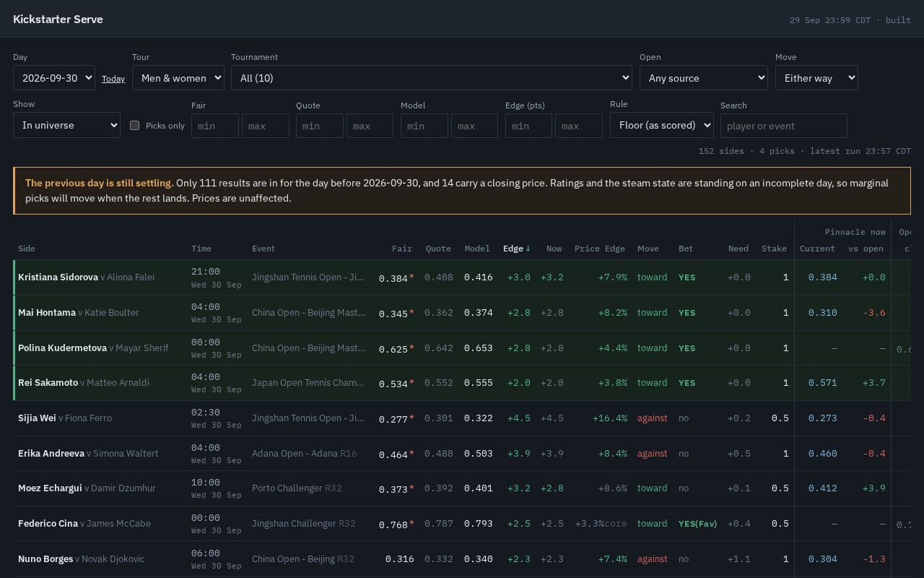Screen dimensions: 924x578
Task: Focus the Fair min field
Action: pyautogui.click(x=215, y=126)
